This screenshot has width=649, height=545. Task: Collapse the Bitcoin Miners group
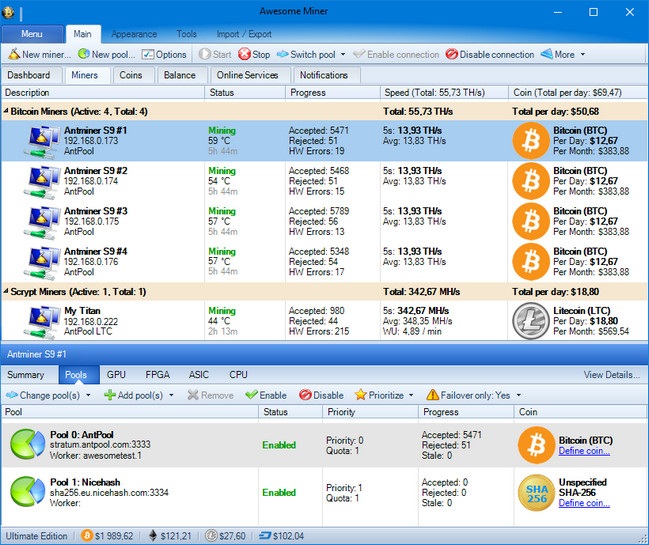pos(6,113)
